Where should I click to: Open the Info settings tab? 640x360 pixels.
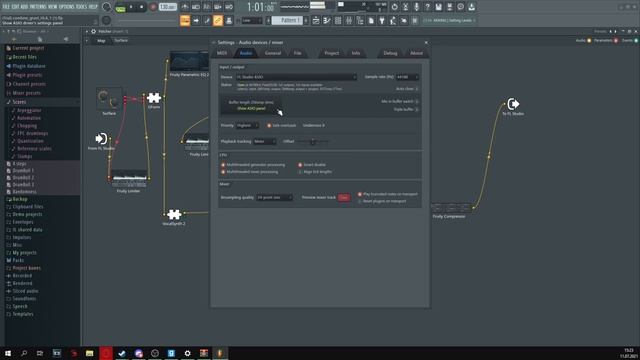click(356, 53)
